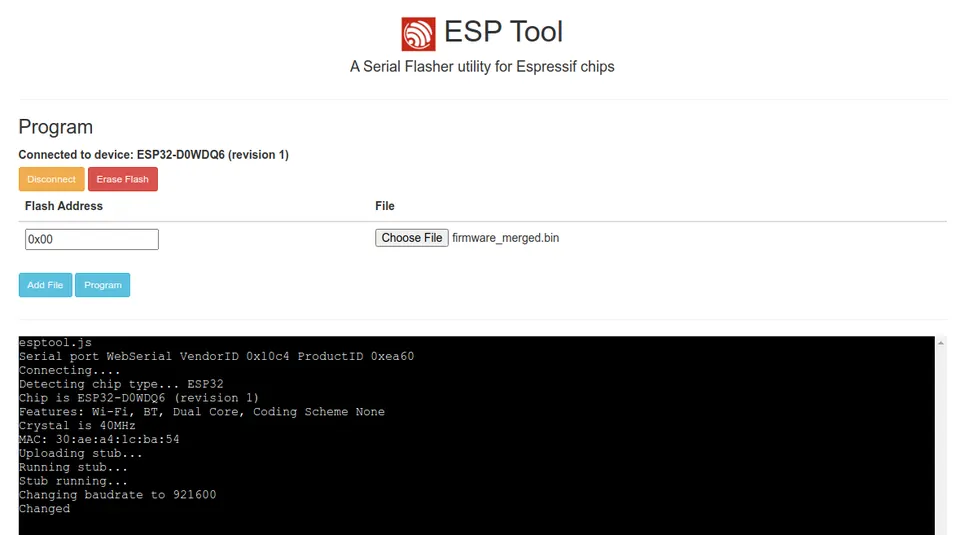
Task: Click the blue Program button
Action: (103, 285)
